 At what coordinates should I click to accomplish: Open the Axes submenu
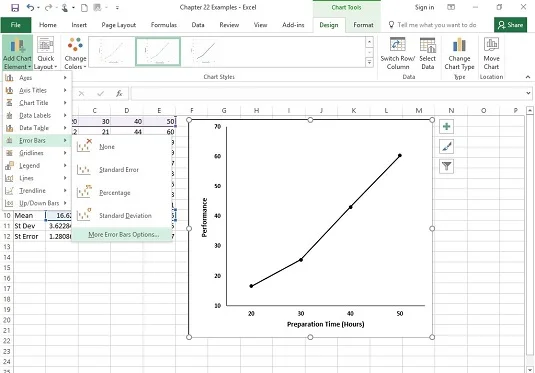[x=36, y=78]
